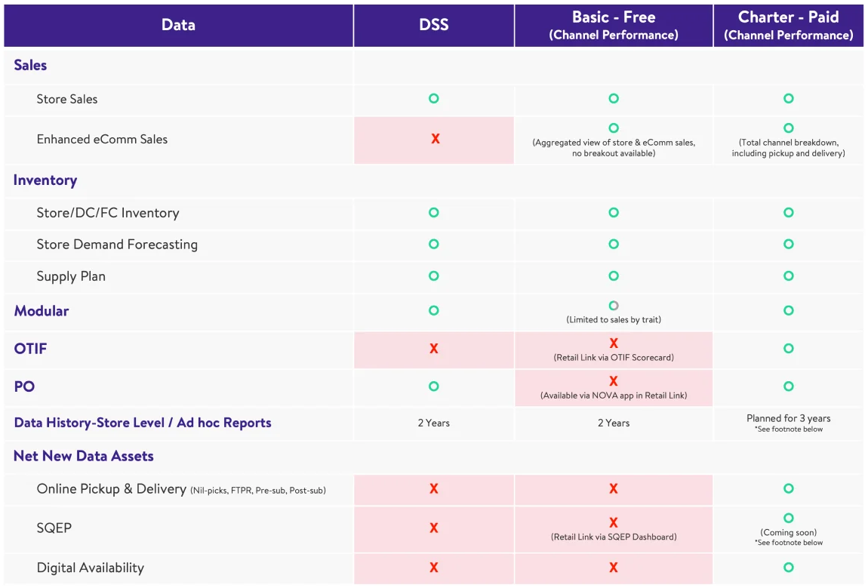
Task: Click the green circle for DSS Store Sales
Action: pos(433,98)
